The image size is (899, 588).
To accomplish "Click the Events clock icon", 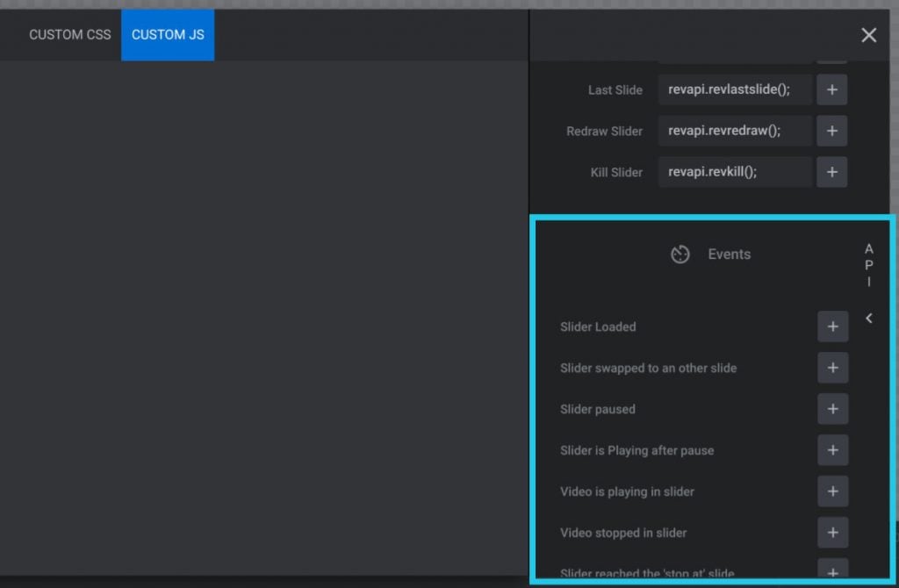I will pyautogui.click(x=680, y=254).
